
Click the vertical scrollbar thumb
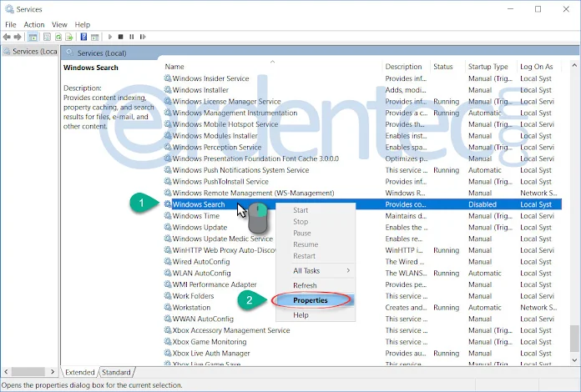click(x=574, y=339)
